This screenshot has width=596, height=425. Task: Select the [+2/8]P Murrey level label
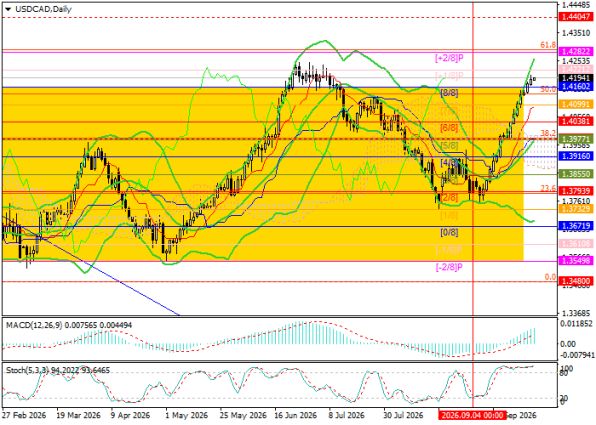click(x=449, y=59)
